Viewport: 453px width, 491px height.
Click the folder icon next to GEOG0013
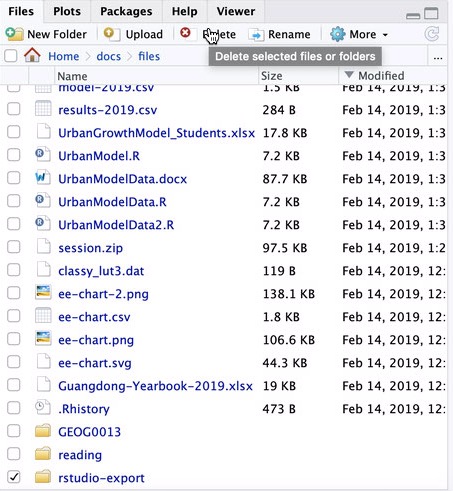tap(43, 431)
